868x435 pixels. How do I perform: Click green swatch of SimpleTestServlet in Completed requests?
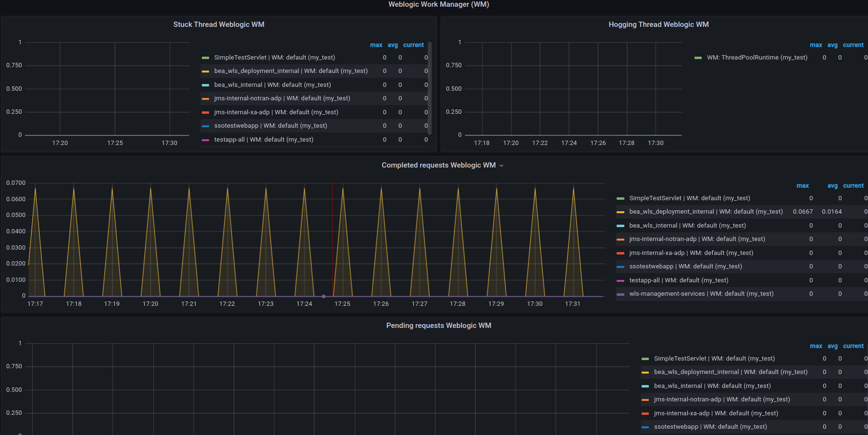pyautogui.click(x=620, y=198)
